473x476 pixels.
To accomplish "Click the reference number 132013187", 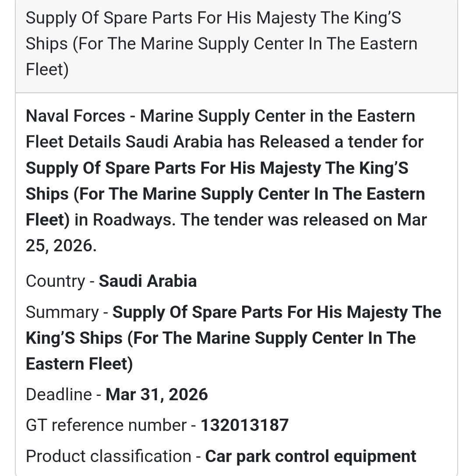I will pos(244,426).
